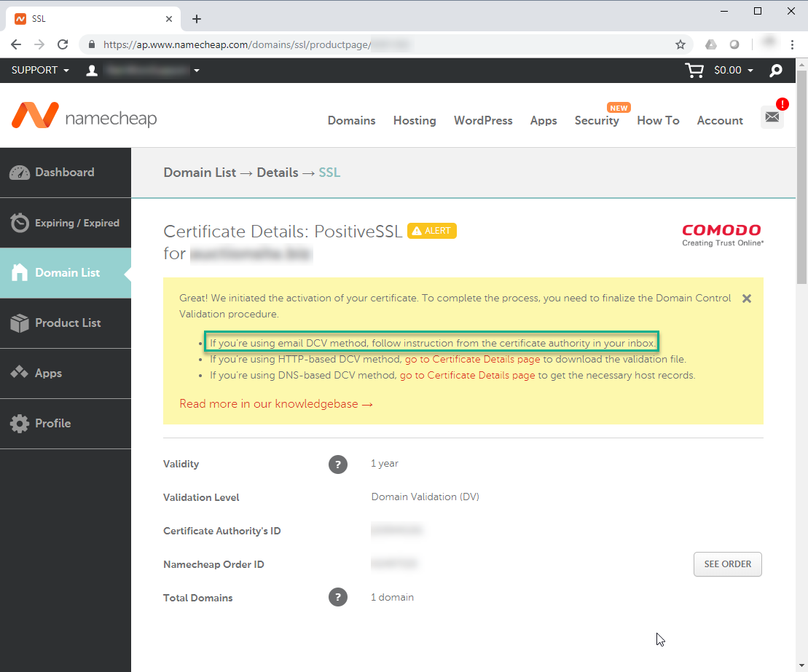
Task: Open Product List in the sidebar
Action: 66,323
